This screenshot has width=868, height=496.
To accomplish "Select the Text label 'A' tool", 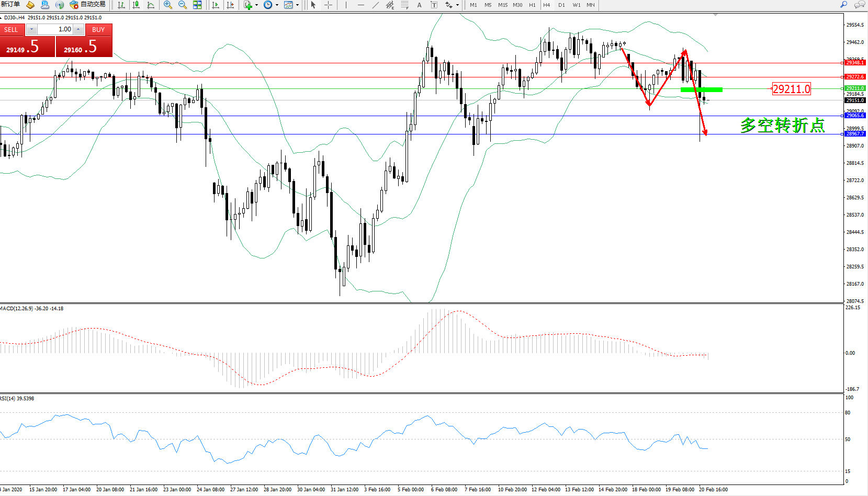I will pos(419,5).
